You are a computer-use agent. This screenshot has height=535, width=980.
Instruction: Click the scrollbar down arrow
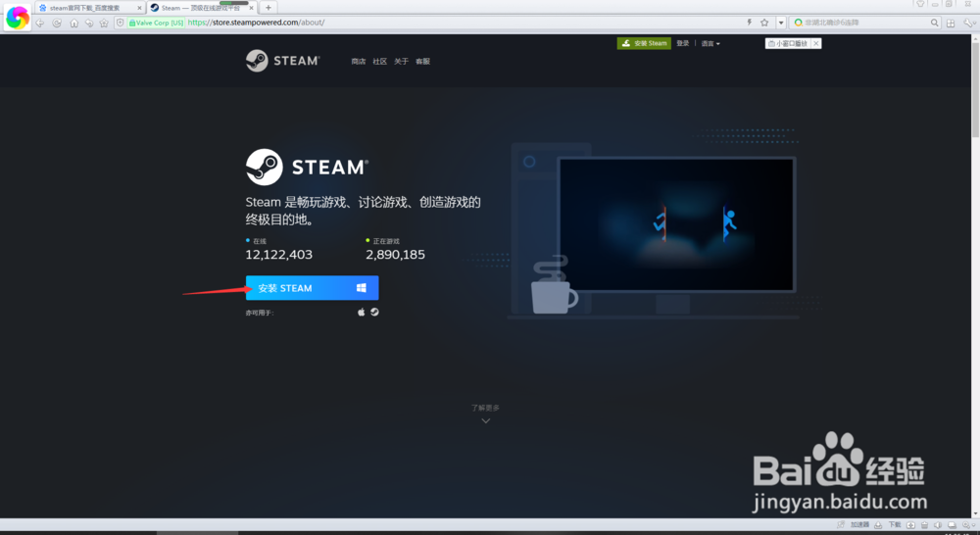[975, 513]
